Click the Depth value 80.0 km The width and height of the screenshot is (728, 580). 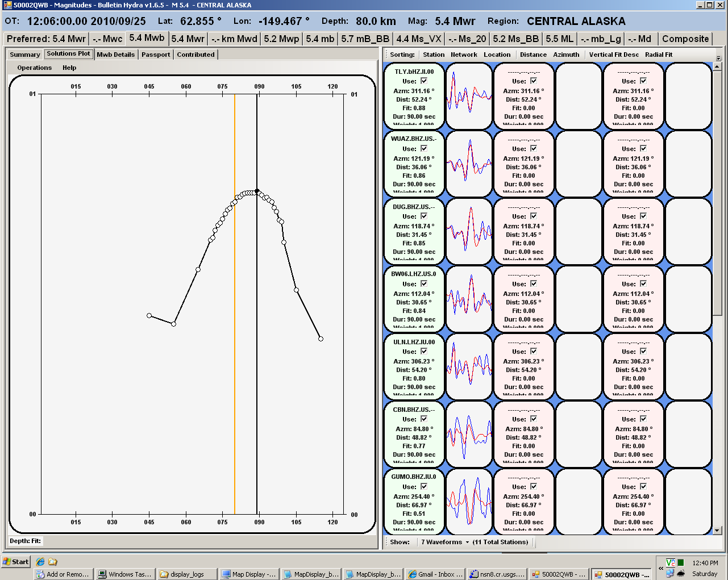click(376, 21)
